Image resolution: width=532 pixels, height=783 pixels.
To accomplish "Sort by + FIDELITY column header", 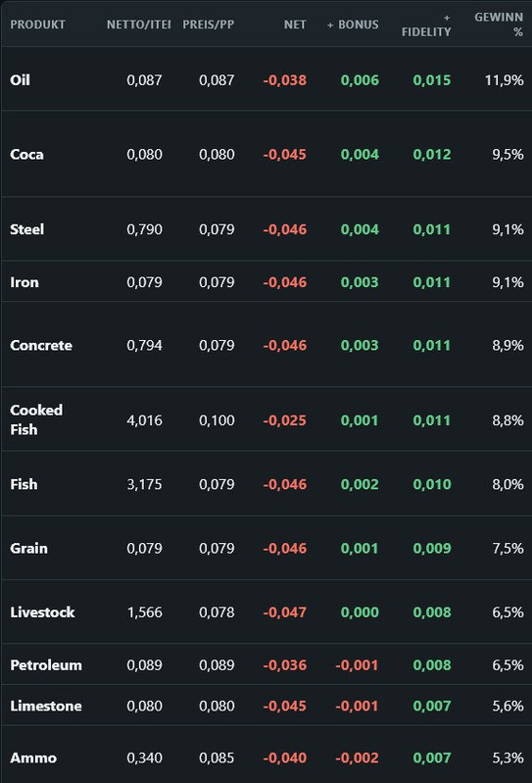I will coord(426,24).
